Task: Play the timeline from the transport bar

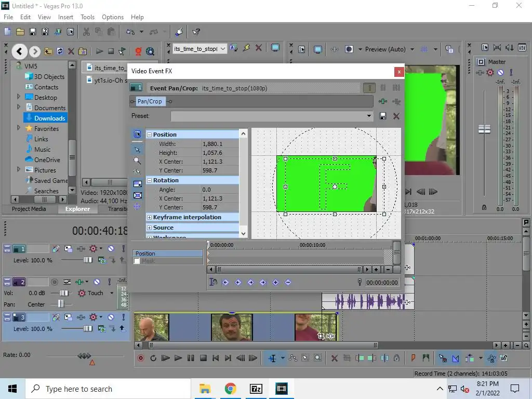Action: tap(178, 358)
